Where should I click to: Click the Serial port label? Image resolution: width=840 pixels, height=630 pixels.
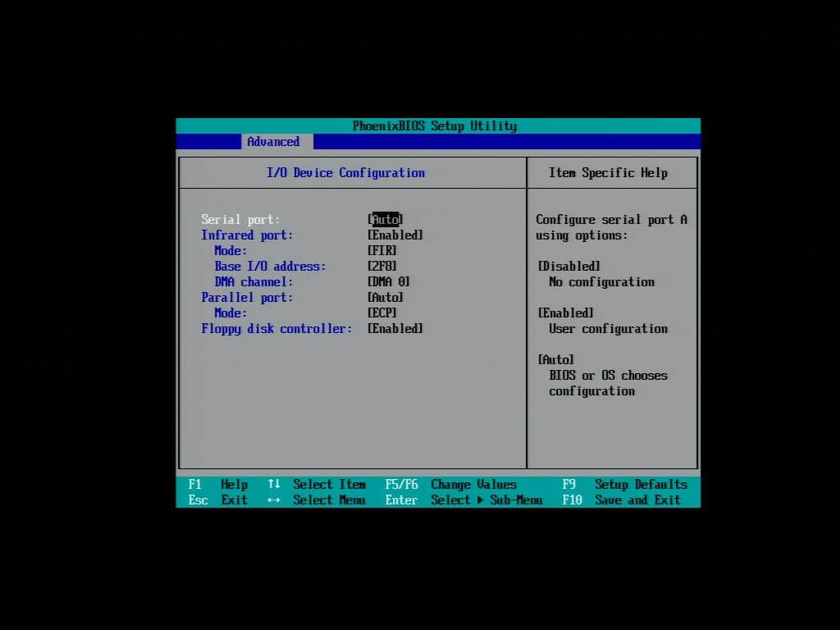click(240, 219)
